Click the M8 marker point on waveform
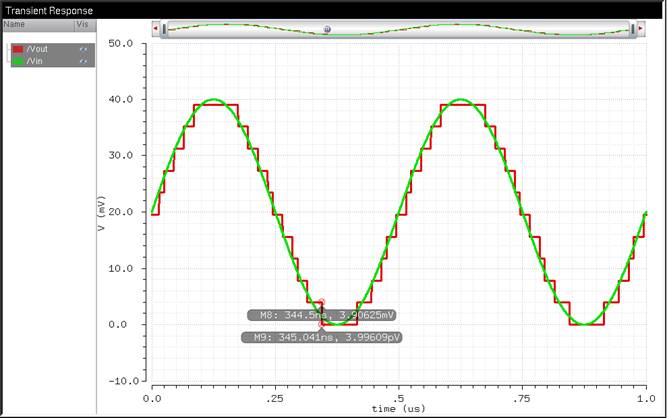 point(321,302)
